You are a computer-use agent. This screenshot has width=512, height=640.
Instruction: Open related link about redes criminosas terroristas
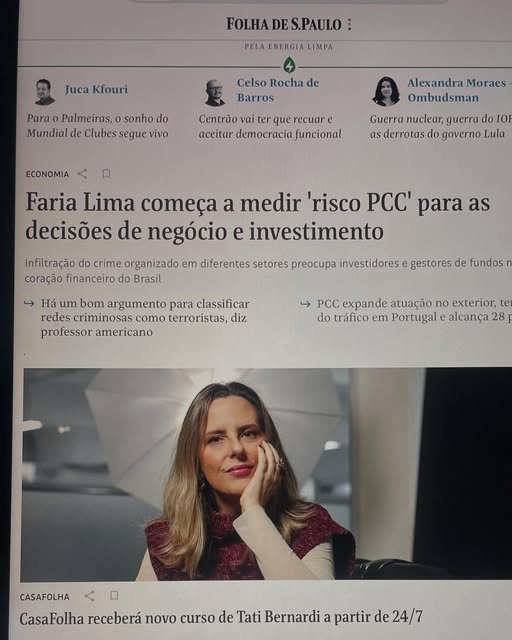tap(145, 318)
